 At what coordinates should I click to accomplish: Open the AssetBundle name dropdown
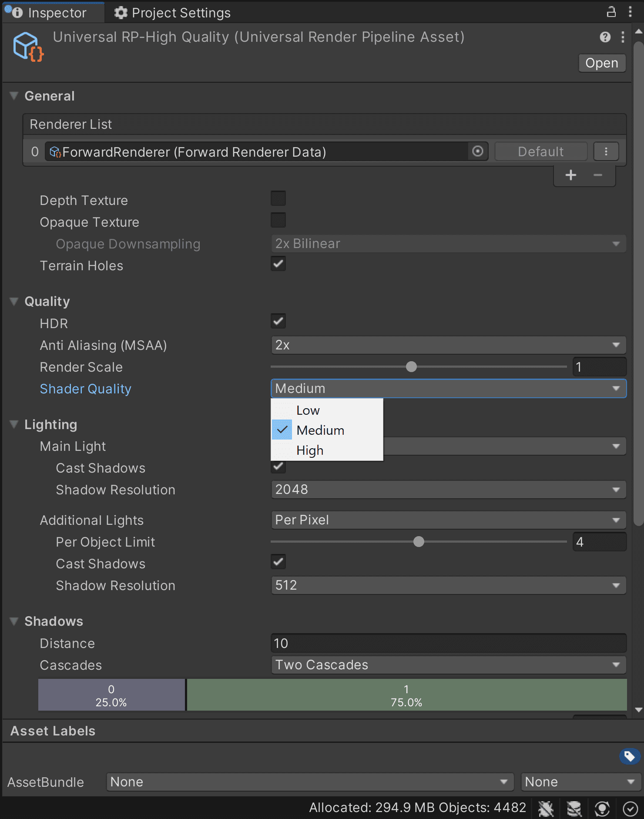tap(310, 782)
